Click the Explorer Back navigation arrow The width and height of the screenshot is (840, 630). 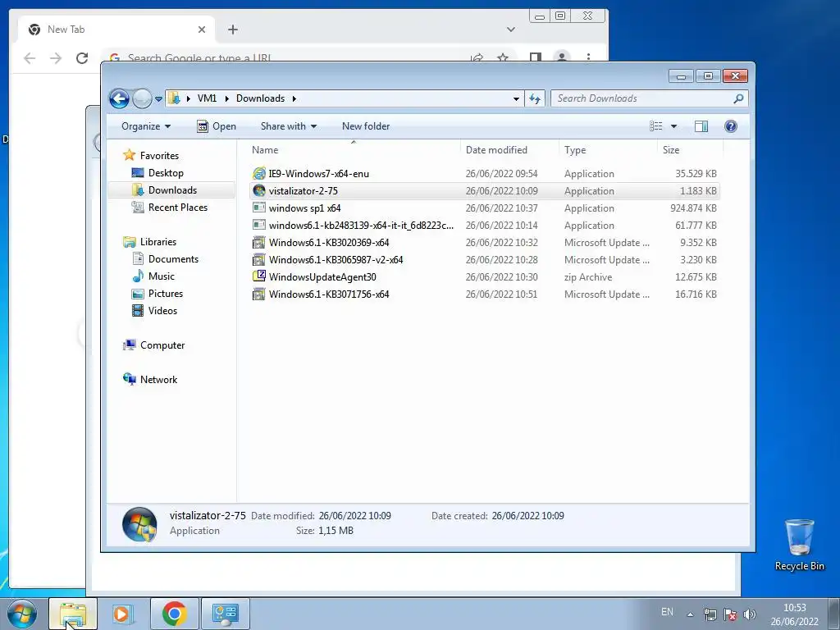coord(119,98)
